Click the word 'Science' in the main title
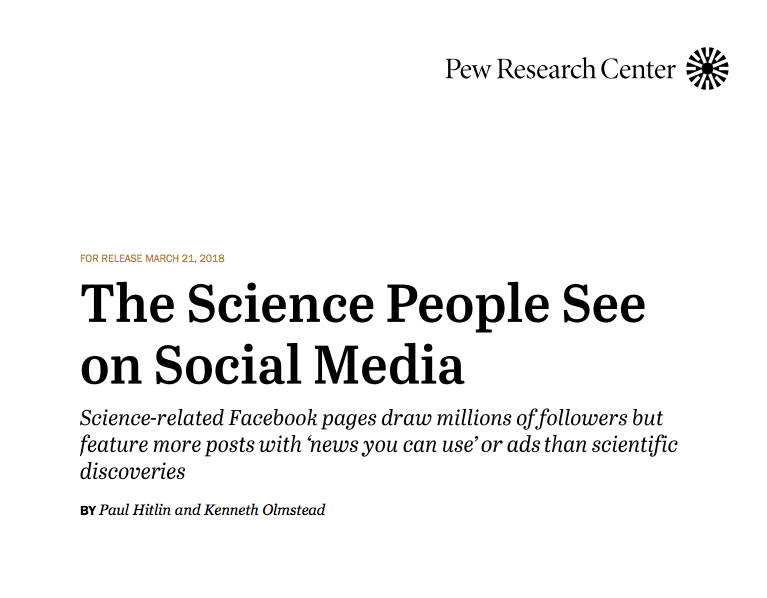 (x=281, y=303)
